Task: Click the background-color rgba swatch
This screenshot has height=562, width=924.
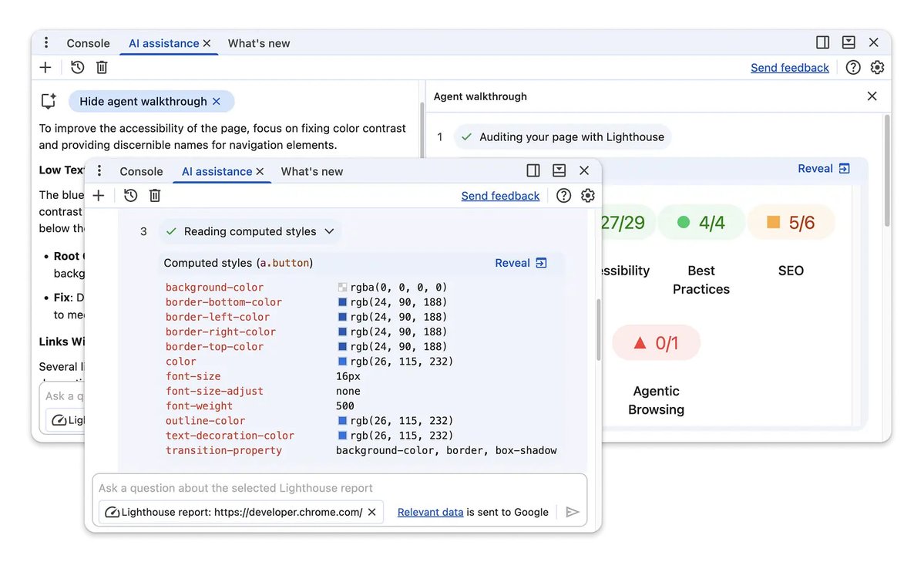Action: pyautogui.click(x=342, y=288)
